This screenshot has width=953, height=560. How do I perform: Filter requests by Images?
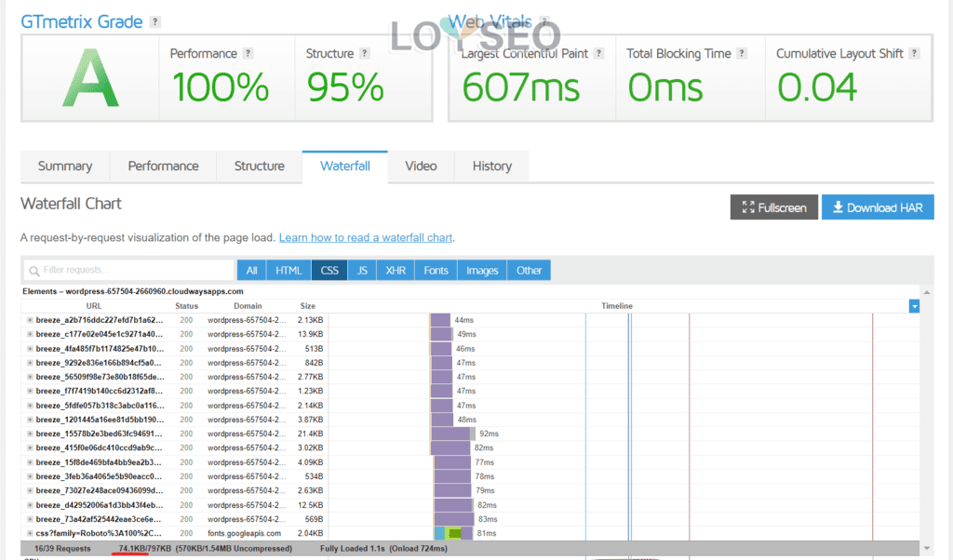(x=482, y=271)
